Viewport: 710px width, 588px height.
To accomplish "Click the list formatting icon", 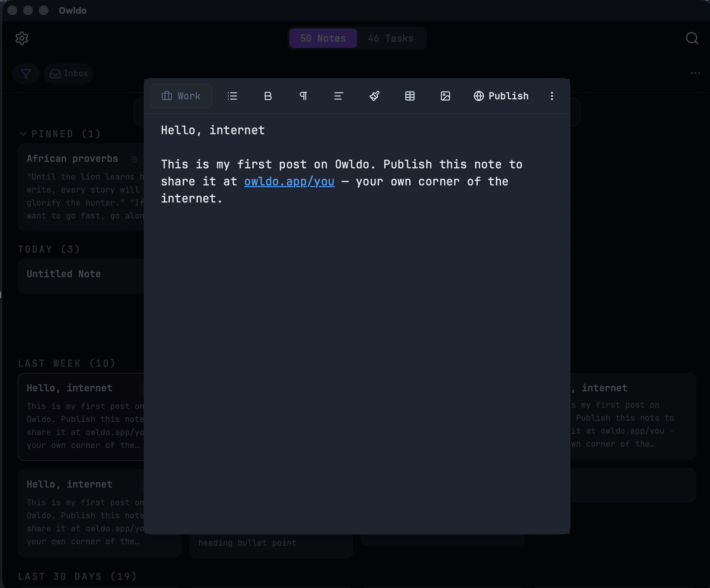I will click(x=232, y=96).
